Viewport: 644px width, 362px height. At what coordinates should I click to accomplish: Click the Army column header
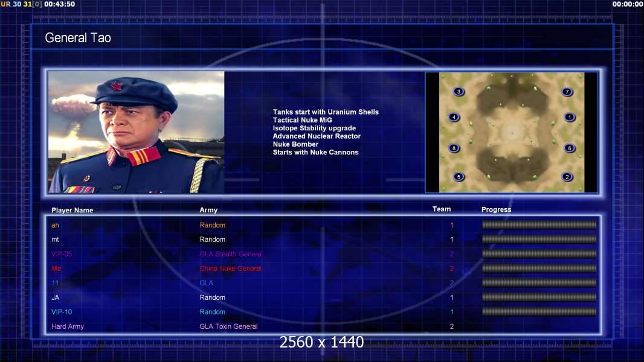point(208,210)
